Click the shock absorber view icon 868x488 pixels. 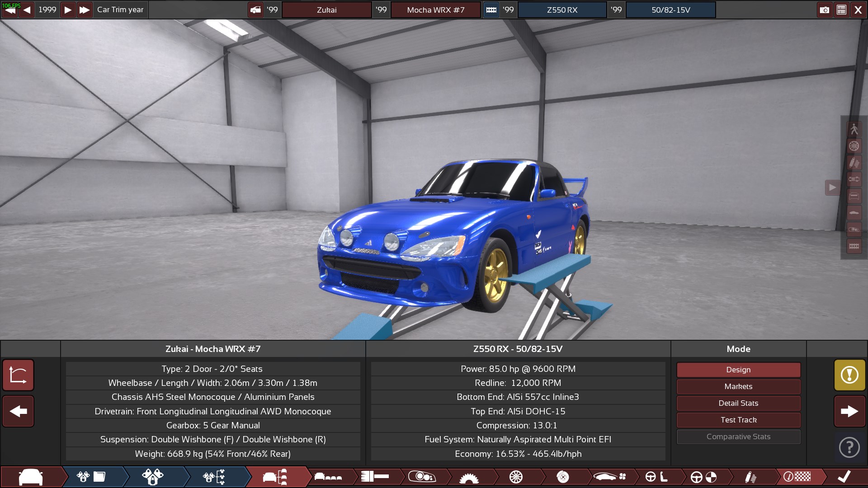[854, 163]
